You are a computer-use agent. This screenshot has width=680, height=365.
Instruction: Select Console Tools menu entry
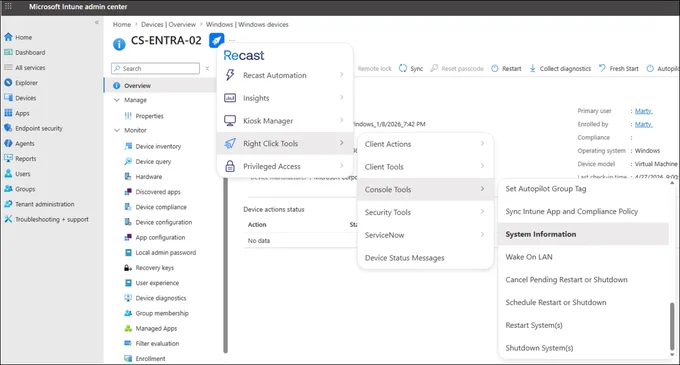click(425, 189)
